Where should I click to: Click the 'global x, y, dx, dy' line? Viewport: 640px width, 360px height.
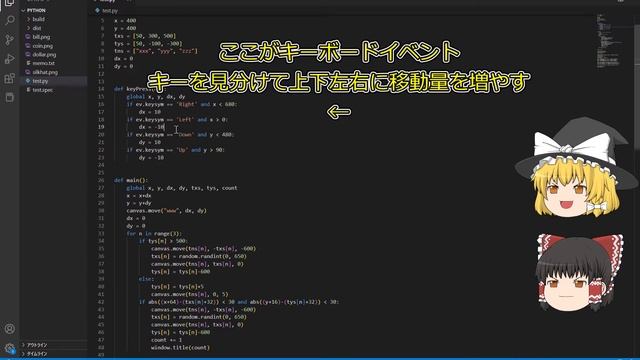[x=156, y=97]
